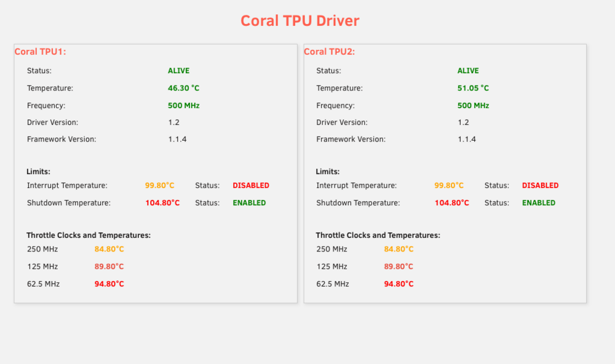
Task: Click TPU2 Limits heading
Action: coord(328,172)
